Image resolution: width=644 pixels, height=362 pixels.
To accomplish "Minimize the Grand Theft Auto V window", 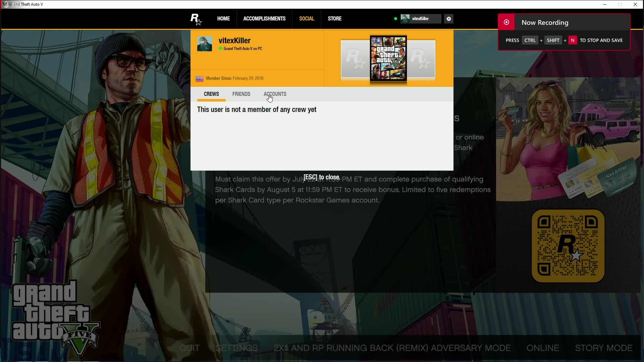I will (x=605, y=4).
